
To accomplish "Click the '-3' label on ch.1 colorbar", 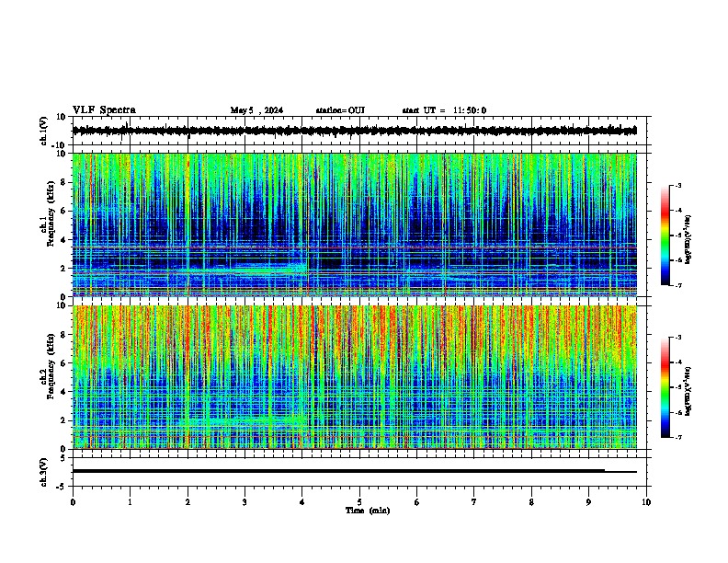I will (678, 185).
